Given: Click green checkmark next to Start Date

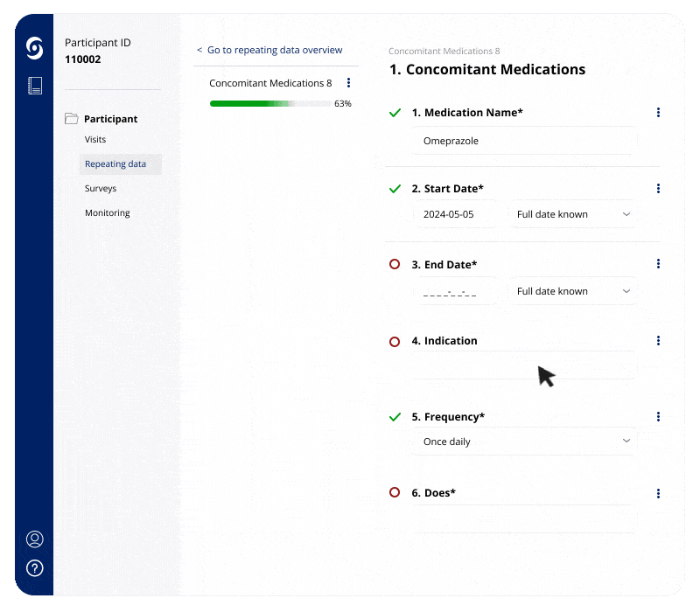Looking at the screenshot, I should pyautogui.click(x=395, y=189).
